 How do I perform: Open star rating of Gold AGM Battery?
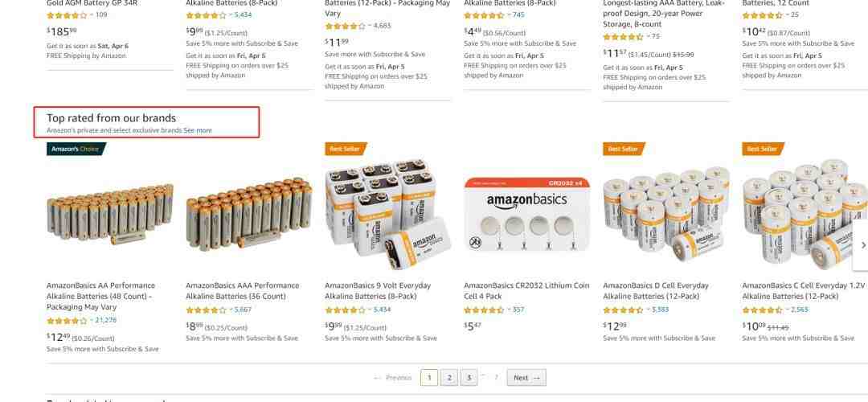(x=67, y=15)
